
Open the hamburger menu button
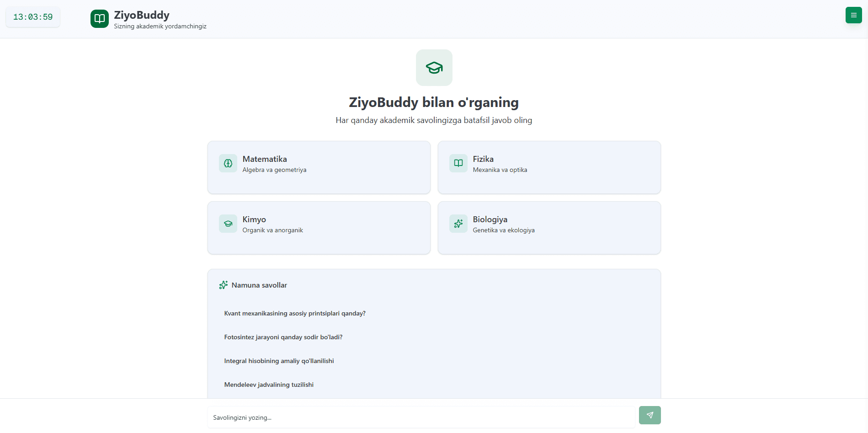(853, 15)
